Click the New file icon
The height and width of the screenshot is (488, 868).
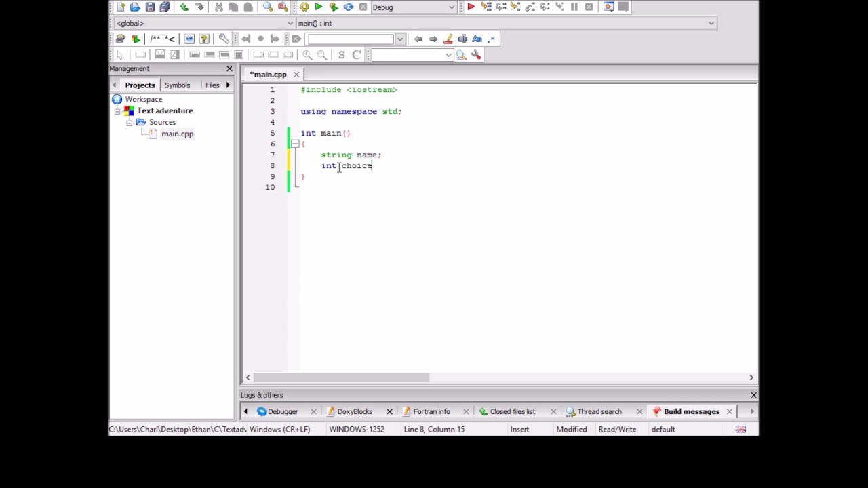(121, 7)
